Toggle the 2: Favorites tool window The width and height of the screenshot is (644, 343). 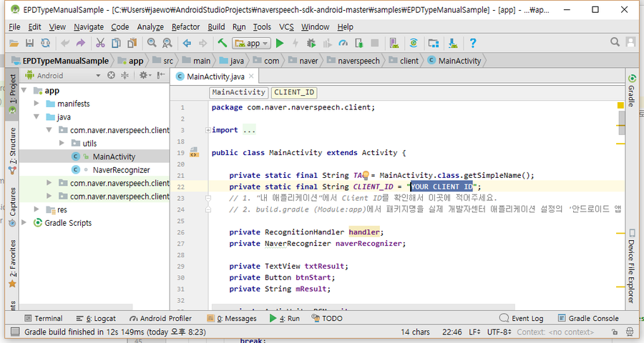(x=12, y=264)
